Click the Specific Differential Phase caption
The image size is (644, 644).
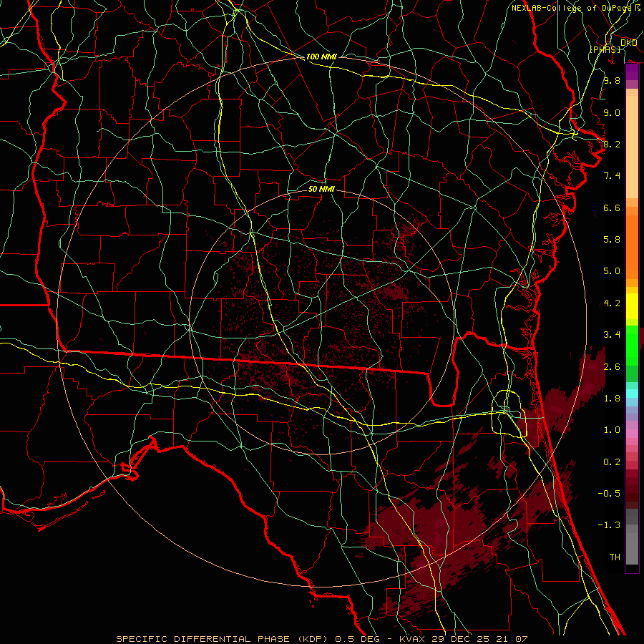coord(321,639)
